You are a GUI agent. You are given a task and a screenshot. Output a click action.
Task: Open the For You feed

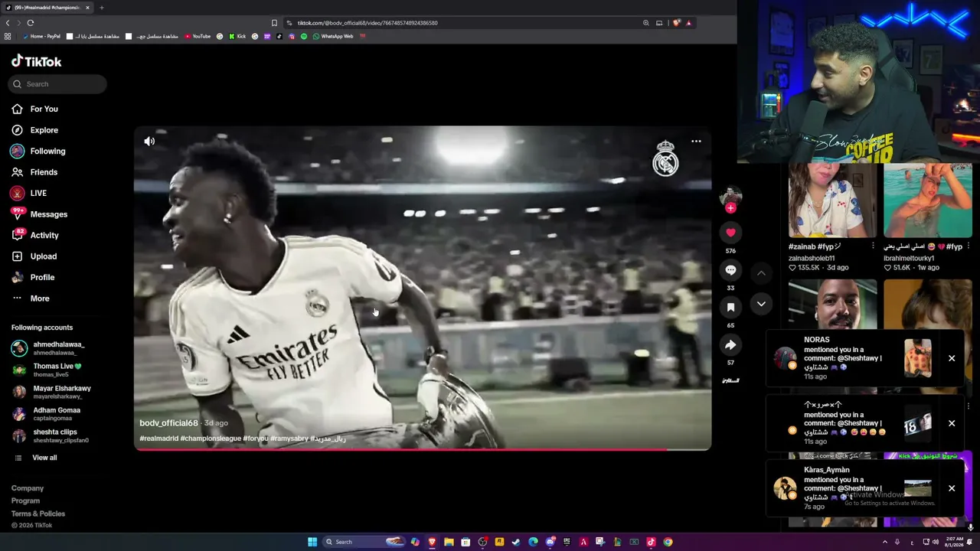click(35, 109)
